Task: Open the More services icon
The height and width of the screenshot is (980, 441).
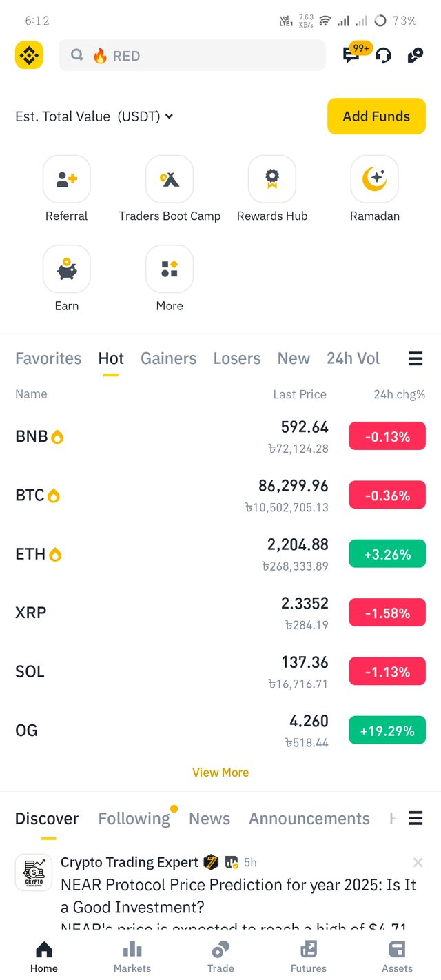Action: [170, 269]
